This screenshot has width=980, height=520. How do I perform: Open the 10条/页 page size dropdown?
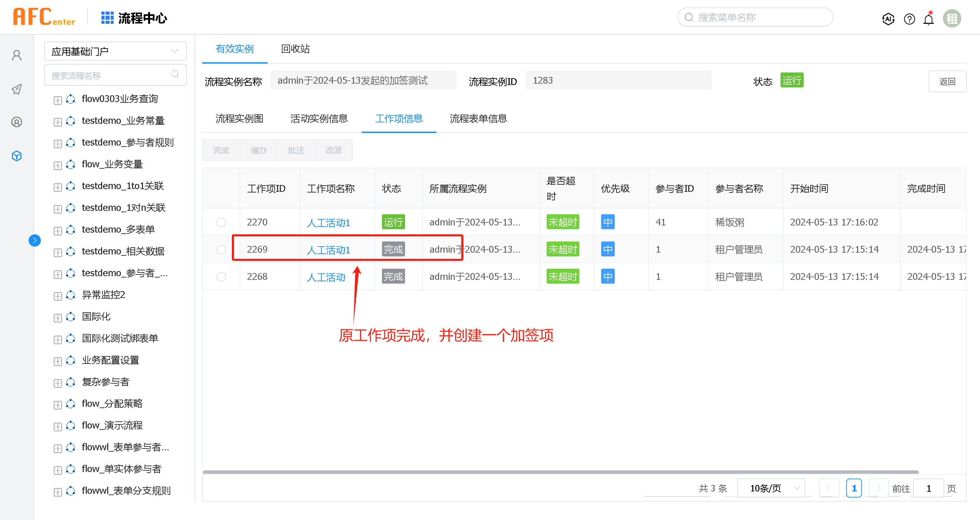771,488
